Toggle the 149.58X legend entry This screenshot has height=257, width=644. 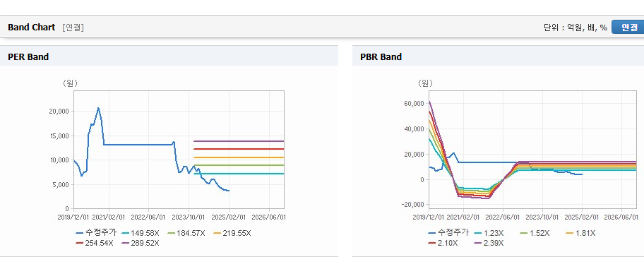point(140,233)
